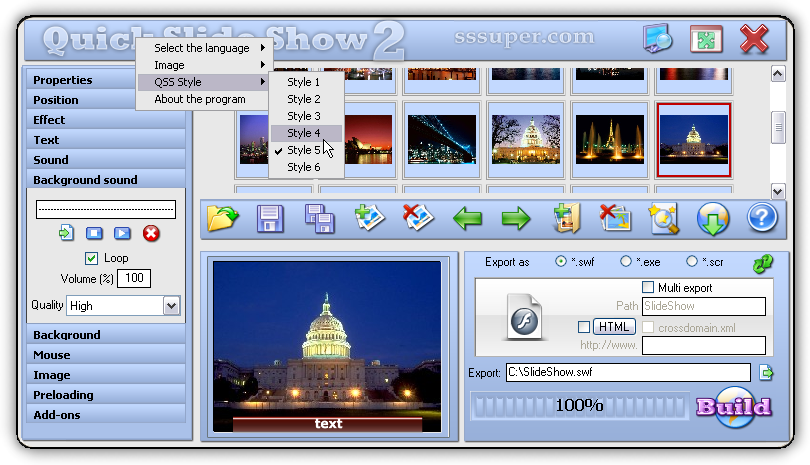Select the *.exe export radio button
Viewport: 810px width, 465px height.
point(626,262)
